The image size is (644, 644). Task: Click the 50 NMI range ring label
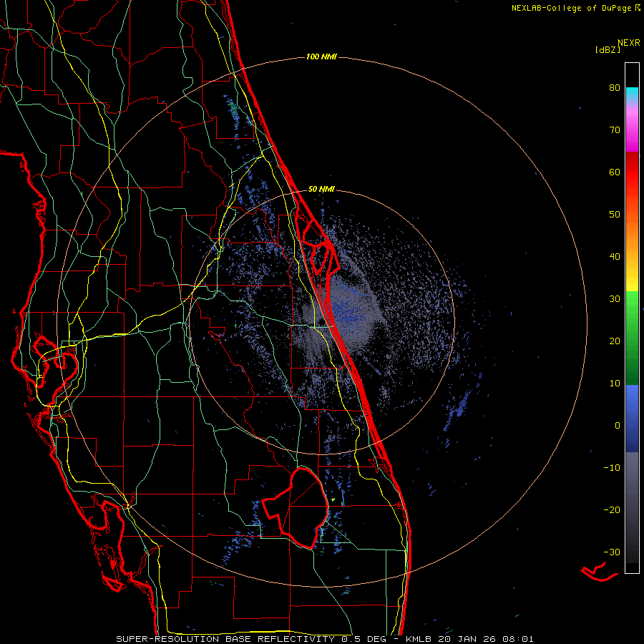[x=321, y=189]
